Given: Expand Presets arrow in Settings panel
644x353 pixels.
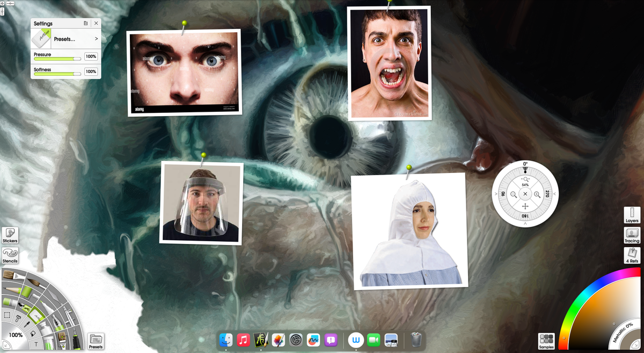Looking at the screenshot, I should 96,39.
